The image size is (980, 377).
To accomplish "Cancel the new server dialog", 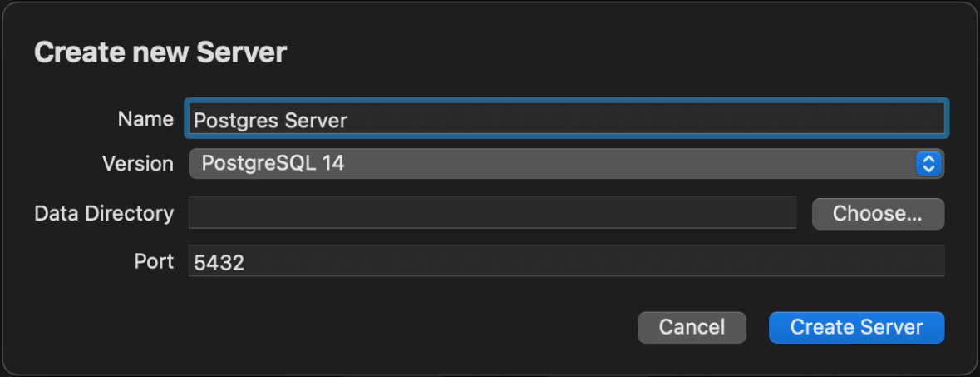I will coord(692,327).
